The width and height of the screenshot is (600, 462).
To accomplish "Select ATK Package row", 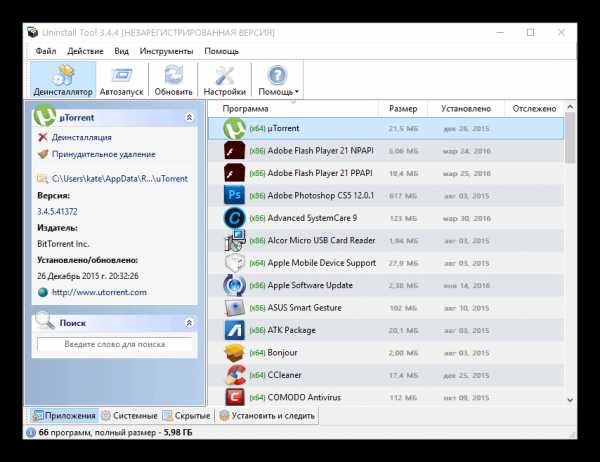I will pyautogui.click(x=386, y=330).
